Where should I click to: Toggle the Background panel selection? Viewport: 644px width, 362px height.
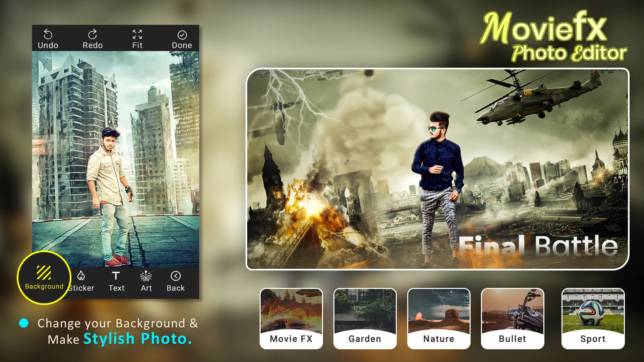click(x=44, y=279)
